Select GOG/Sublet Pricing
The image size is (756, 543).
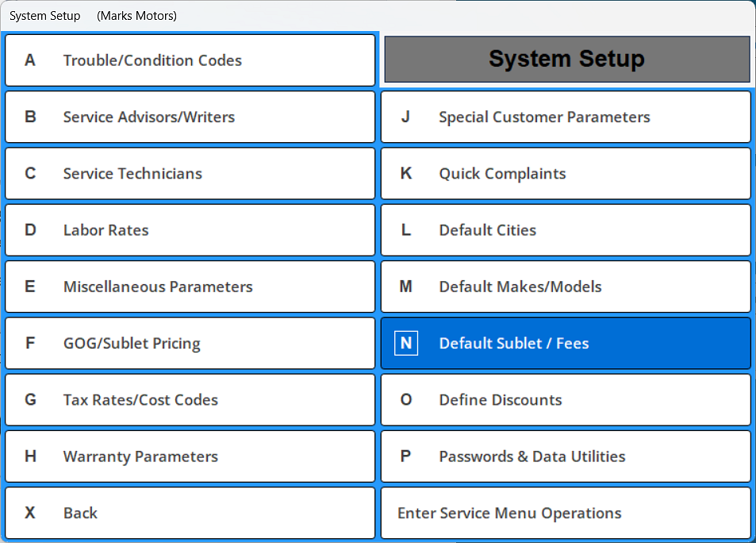pos(189,343)
